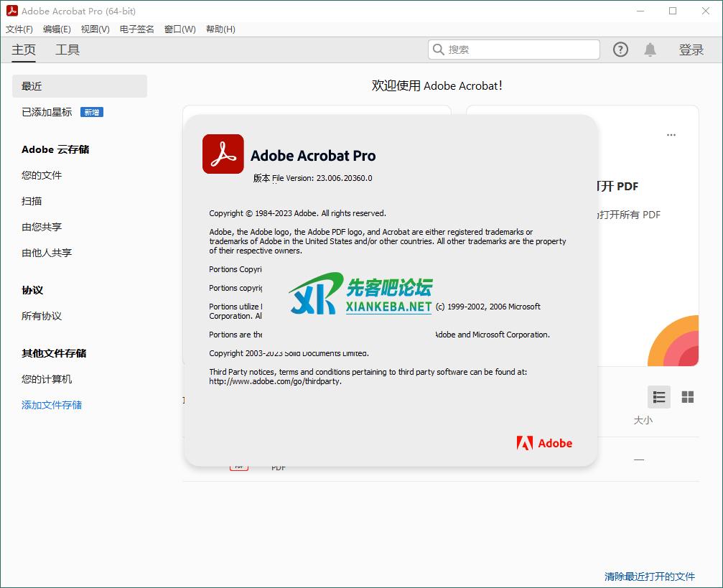Viewport: 723px width, 588px height.
Task: Switch to grid thumbnail view icon
Action: pos(687,397)
